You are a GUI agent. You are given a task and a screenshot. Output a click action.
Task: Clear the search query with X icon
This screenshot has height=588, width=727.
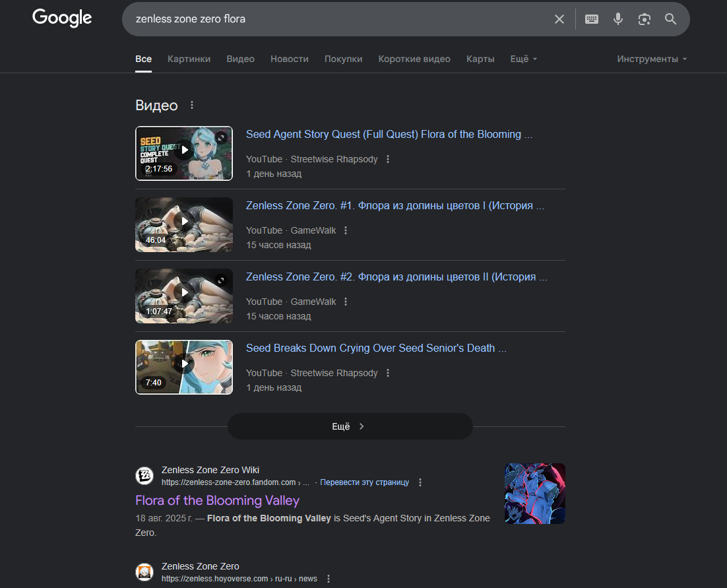click(559, 19)
